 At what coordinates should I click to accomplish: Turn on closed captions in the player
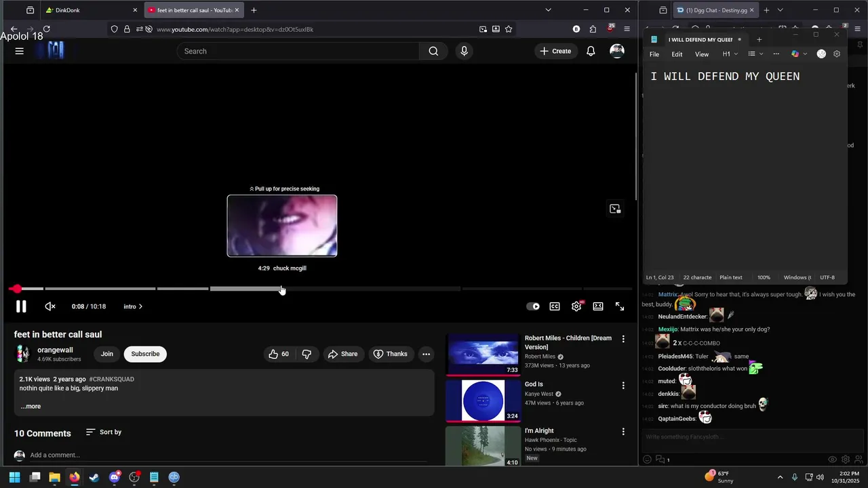(x=555, y=306)
